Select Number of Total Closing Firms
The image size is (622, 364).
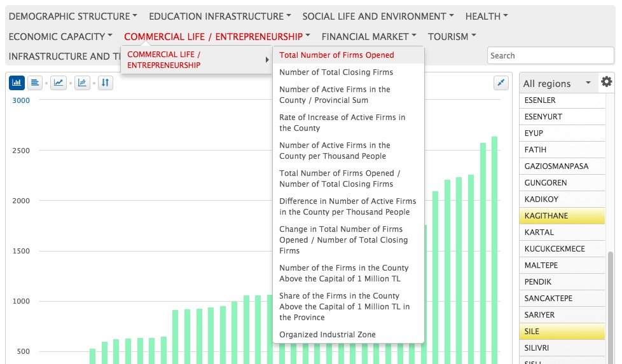(x=336, y=72)
